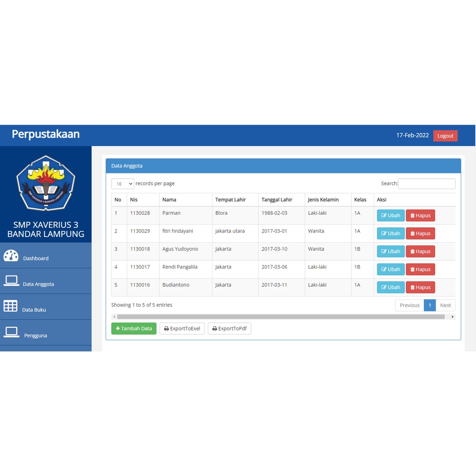Sort by the No column header
The image size is (476, 476).
tap(119, 200)
